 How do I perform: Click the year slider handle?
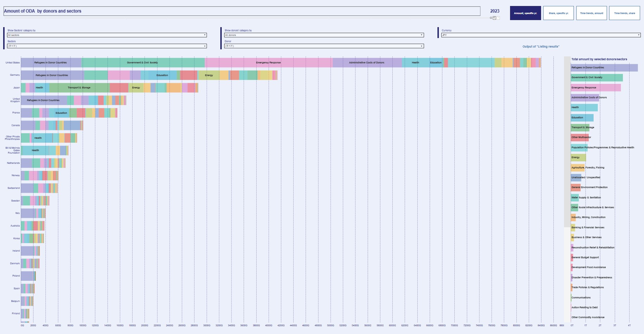tap(491, 18)
